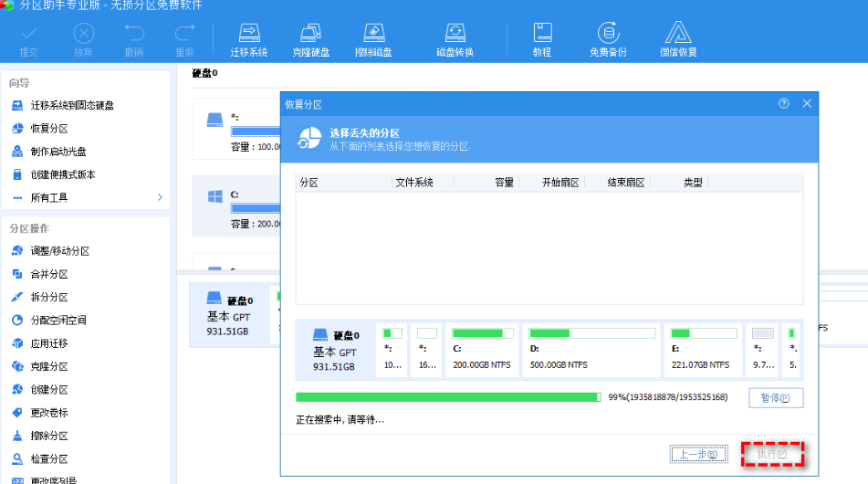Click the 执行 execute button
The height and width of the screenshot is (484, 868).
(771, 454)
